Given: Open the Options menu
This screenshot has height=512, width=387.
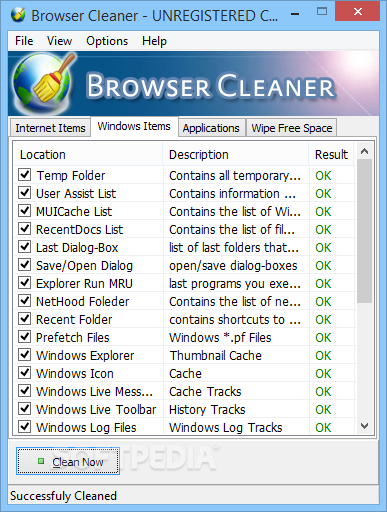Looking at the screenshot, I should [107, 41].
